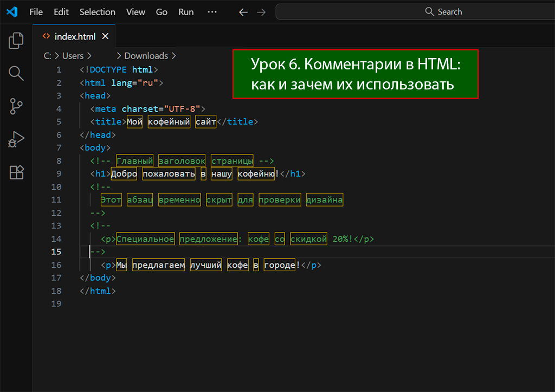555x392 pixels.
Task: Open the Search view in activity bar
Action: click(16, 73)
